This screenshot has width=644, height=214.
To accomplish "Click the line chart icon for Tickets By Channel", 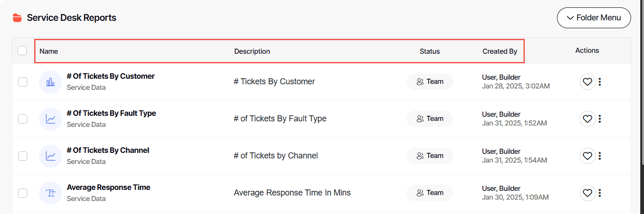I will tap(50, 156).
